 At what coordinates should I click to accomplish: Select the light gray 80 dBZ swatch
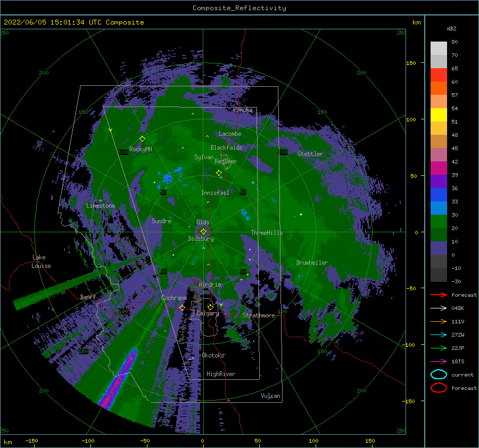point(439,48)
